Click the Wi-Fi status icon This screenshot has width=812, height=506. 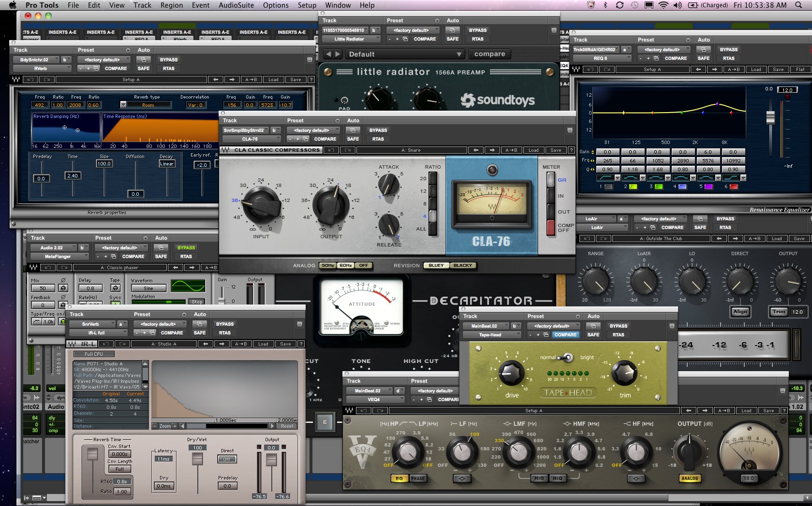[x=663, y=5]
